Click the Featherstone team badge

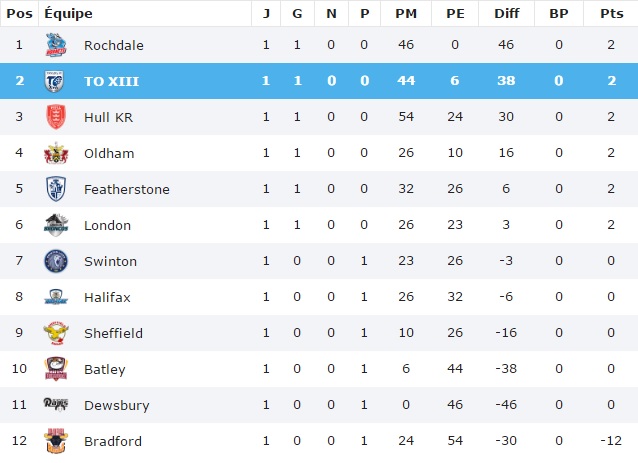coord(56,190)
